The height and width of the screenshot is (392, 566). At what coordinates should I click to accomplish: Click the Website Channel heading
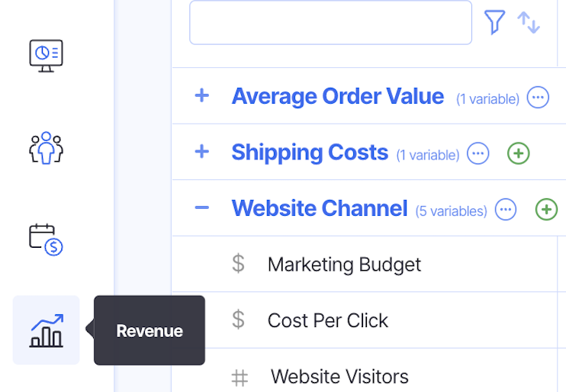319,208
